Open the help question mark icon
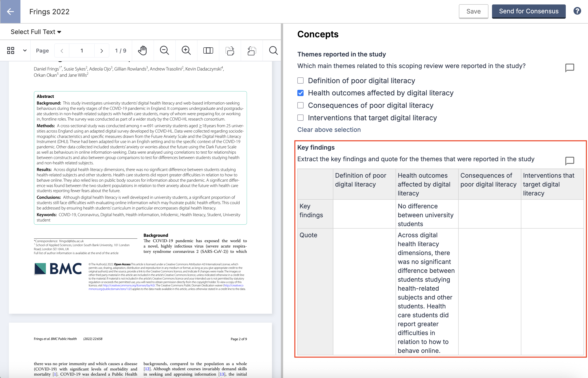This screenshot has height=378, width=588. pos(577,11)
